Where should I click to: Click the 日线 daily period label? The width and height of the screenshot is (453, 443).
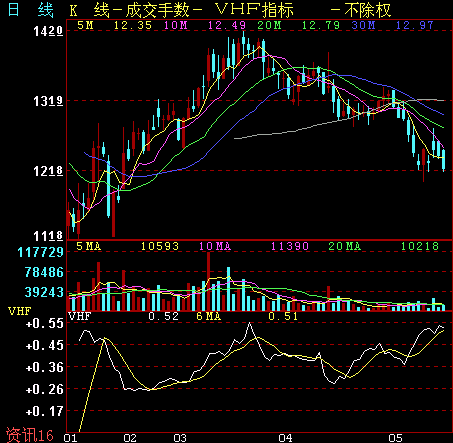pos(30,10)
